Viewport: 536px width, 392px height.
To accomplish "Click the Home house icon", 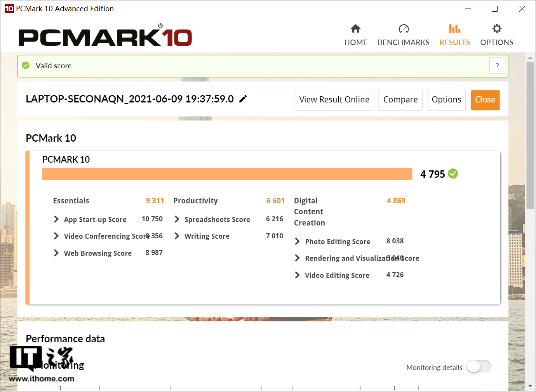I will click(355, 29).
